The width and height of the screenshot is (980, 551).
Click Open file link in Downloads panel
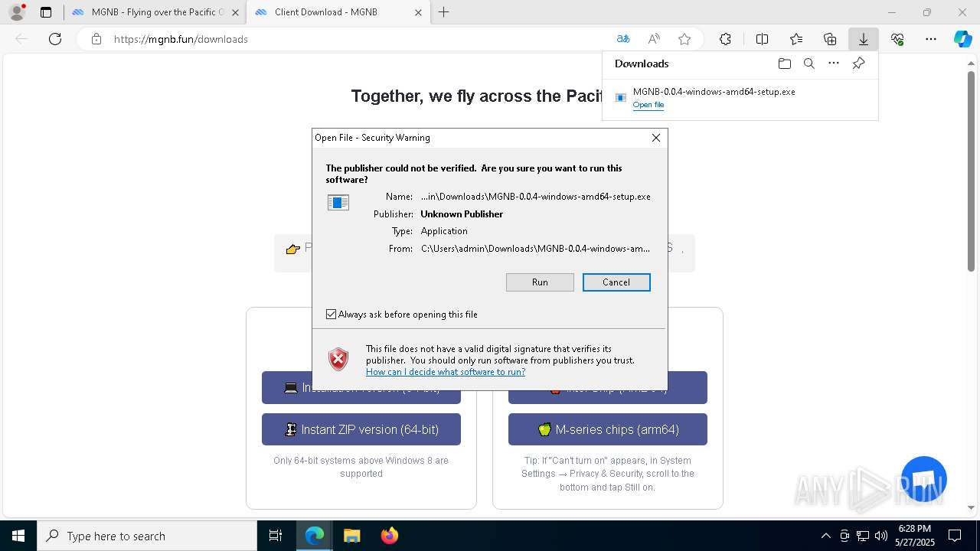(648, 105)
